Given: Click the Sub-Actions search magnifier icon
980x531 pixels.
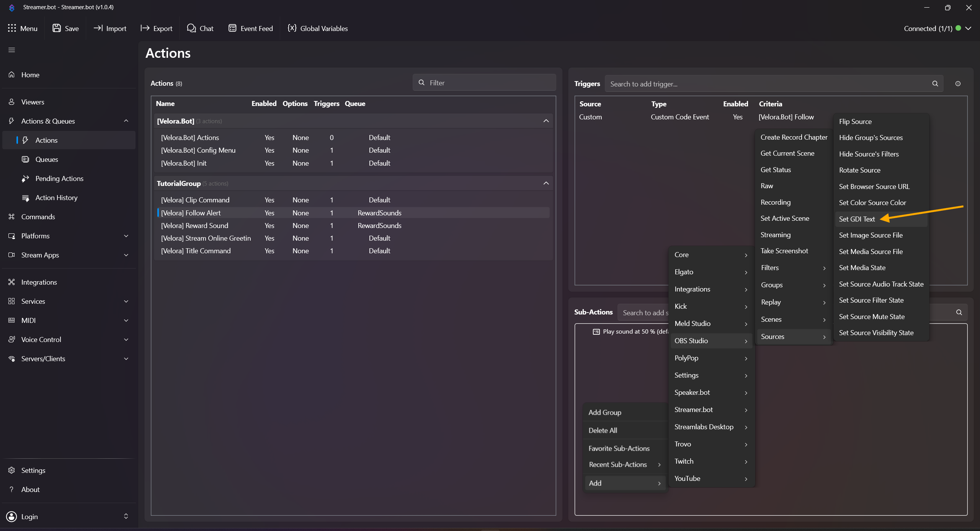Looking at the screenshot, I should [x=959, y=313].
